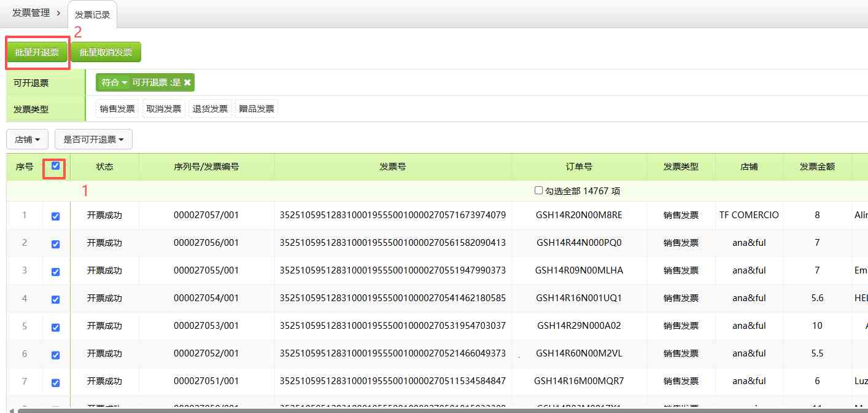Open the 店铺 dropdown

coord(27,139)
